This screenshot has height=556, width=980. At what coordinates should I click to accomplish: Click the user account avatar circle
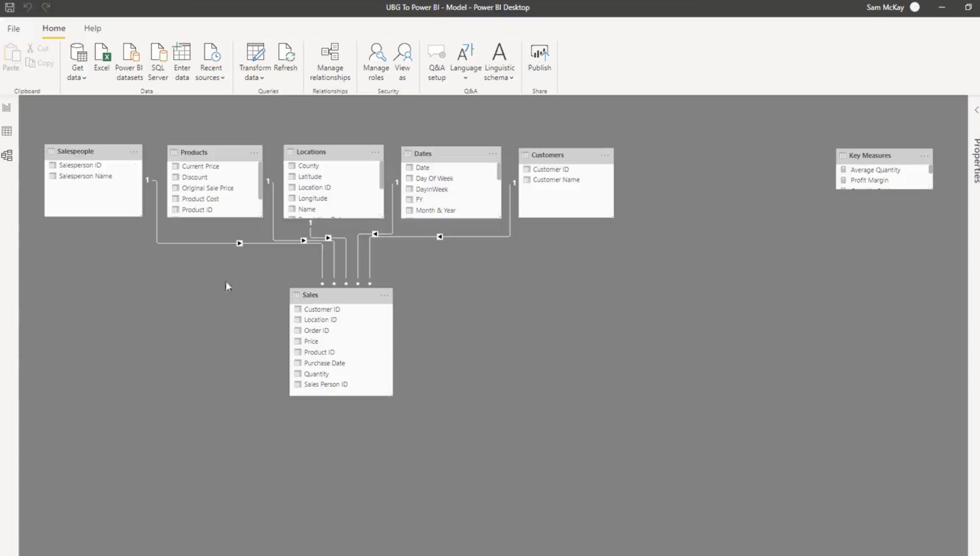coord(915,8)
